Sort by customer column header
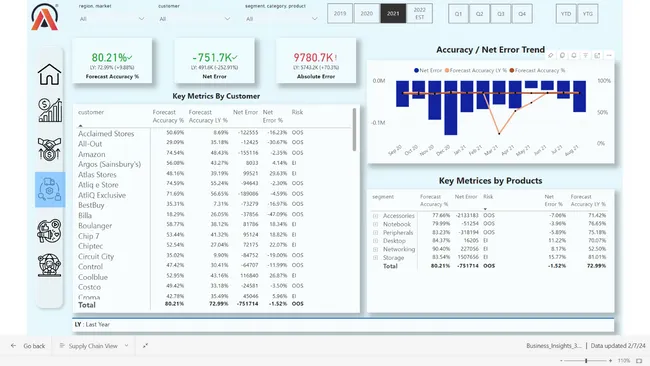 91,112
